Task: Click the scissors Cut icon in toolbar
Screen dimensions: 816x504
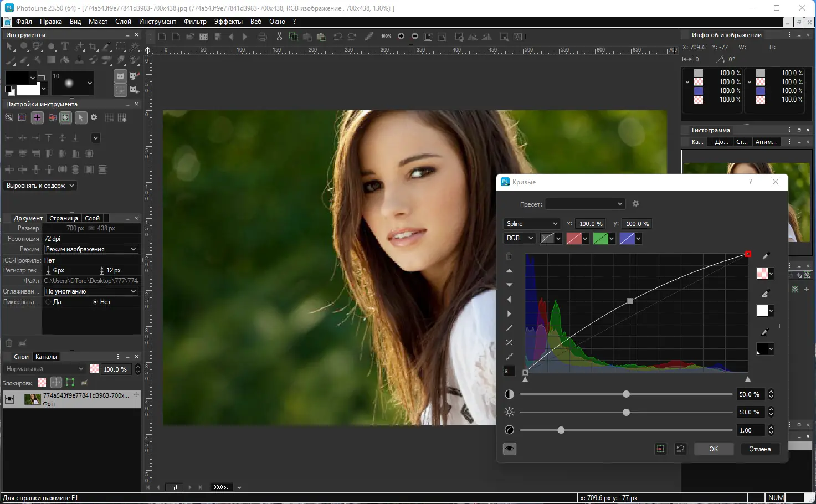Action: click(279, 37)
